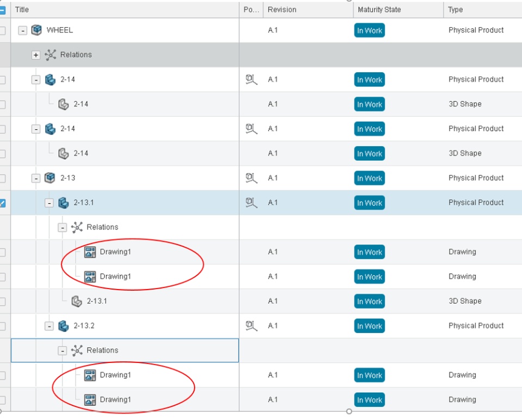Toggle the select-all checkbox in header
This screenshot has width=522, height=420.
(x=2, y=10)
